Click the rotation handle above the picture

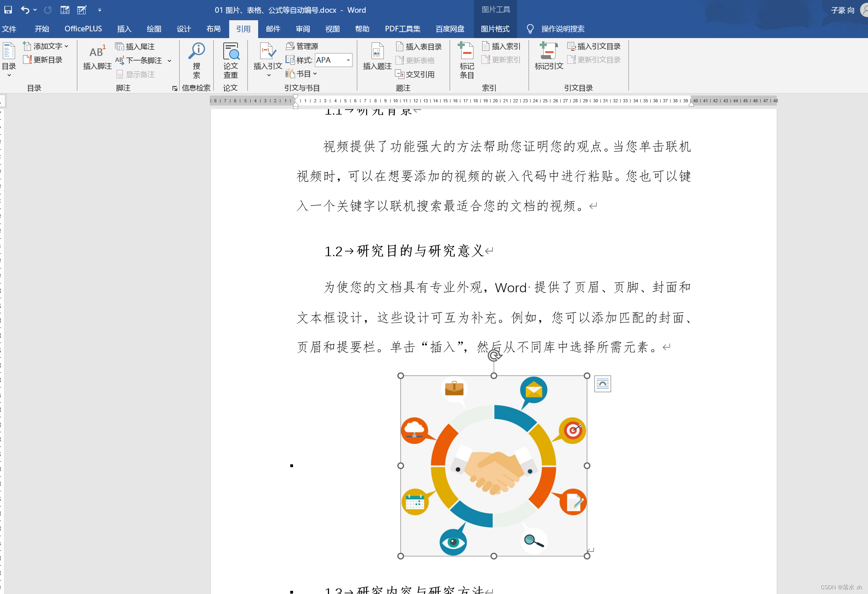point(494,355)
